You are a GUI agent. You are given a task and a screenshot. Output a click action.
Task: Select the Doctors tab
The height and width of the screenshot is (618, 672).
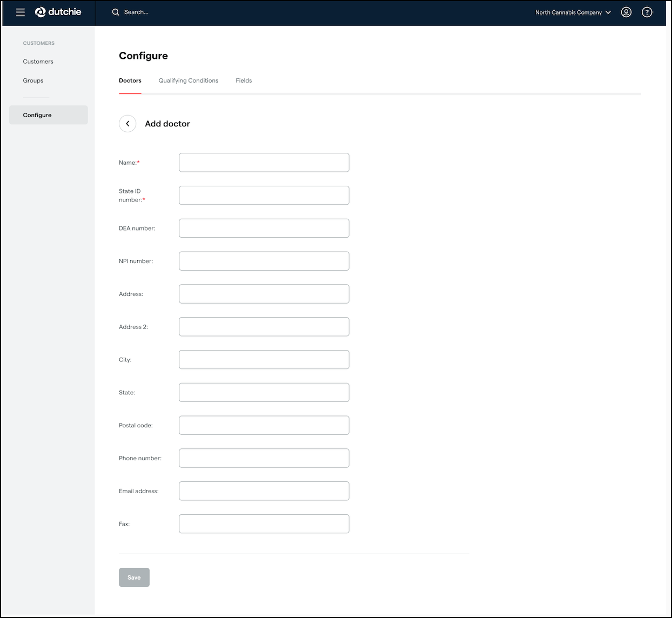click(130, 80)
